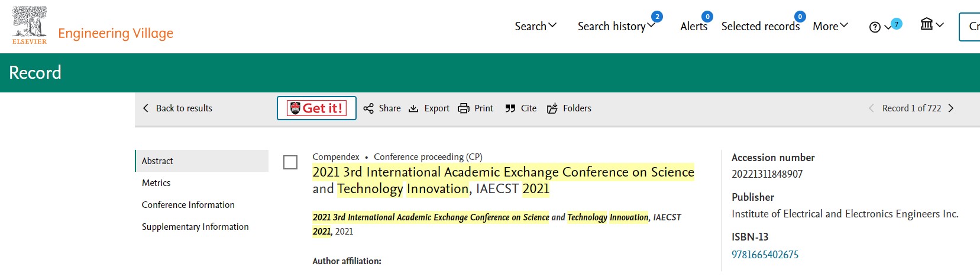Go Back to results
This screenshot has height=279, width=980.
point(184,108)
